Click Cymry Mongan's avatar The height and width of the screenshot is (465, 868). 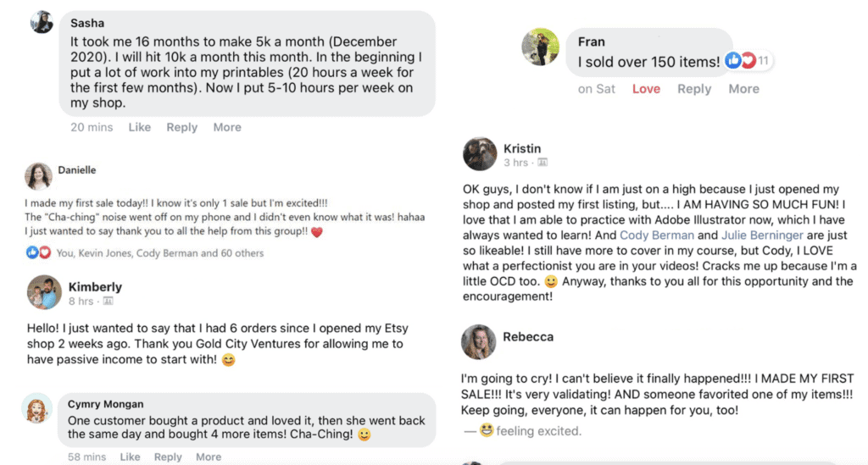37,409
